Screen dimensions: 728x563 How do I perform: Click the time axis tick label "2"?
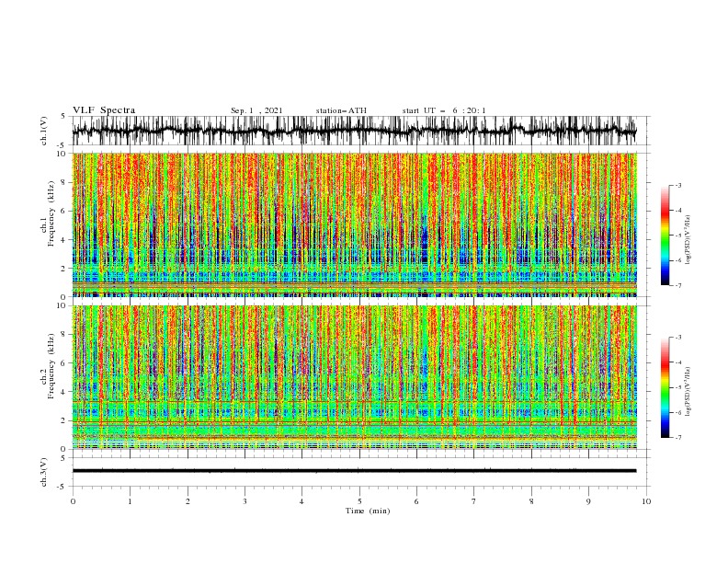(188, 501)
